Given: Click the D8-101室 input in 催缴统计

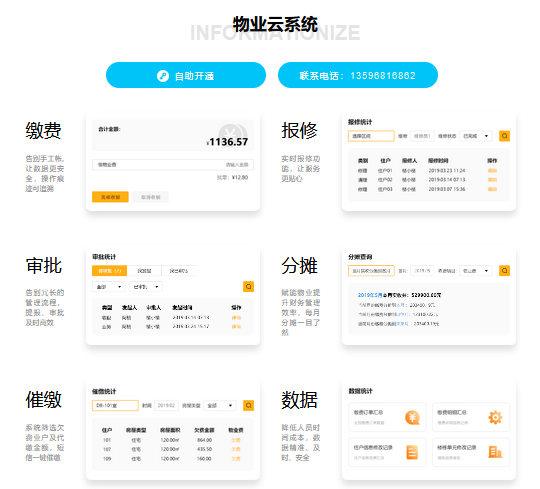Looking at the screenshot, I should point(115,405).
